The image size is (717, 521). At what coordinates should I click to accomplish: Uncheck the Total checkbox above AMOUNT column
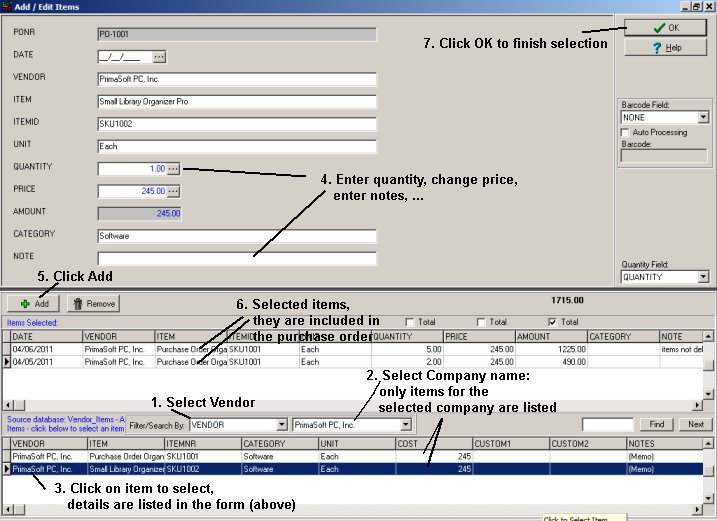(552, 322)
